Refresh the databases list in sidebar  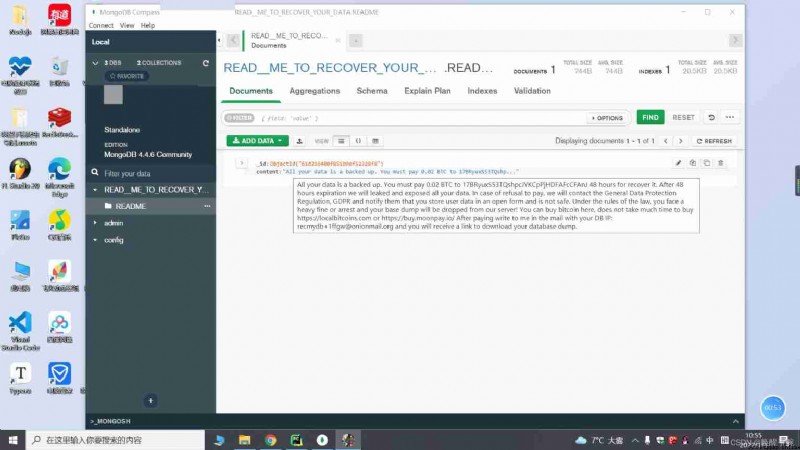click(x=206, y=63)
